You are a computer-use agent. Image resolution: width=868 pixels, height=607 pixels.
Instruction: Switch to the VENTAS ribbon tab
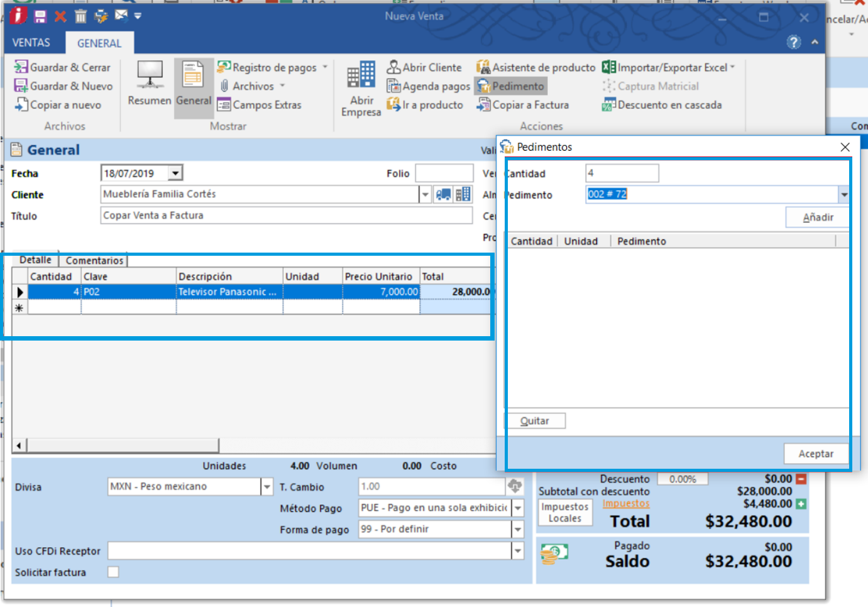click(31, 43)
